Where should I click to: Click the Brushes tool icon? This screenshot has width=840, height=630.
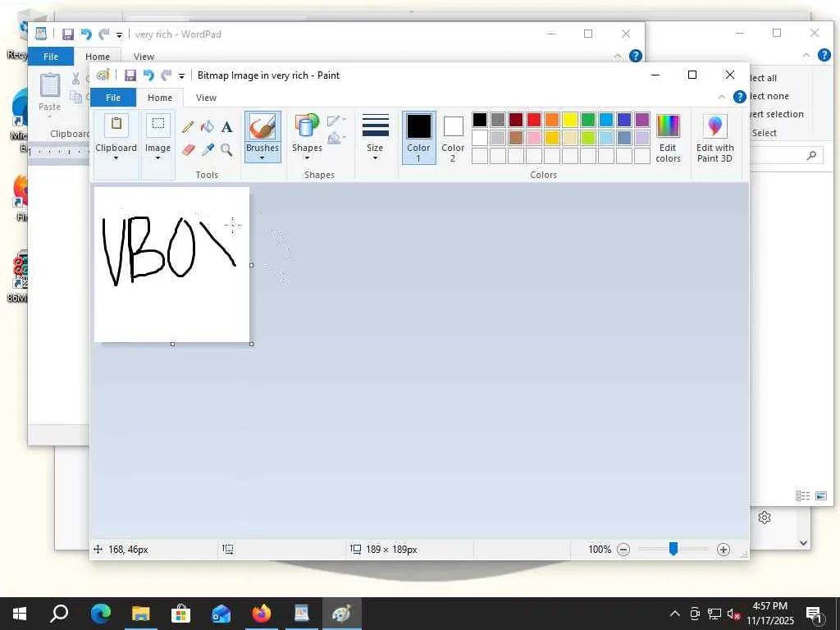pos(262,127)
